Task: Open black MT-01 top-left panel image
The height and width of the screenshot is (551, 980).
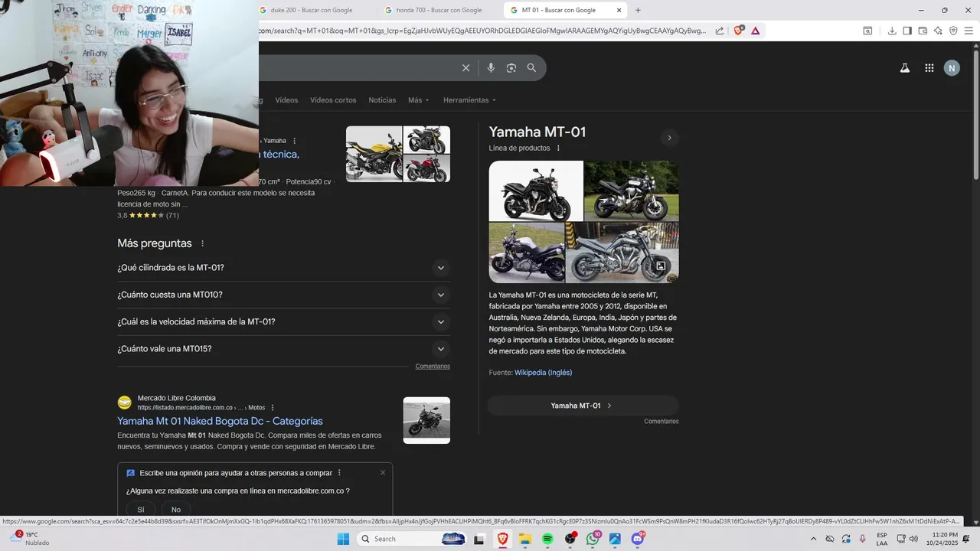Action: tap(536, 191)
